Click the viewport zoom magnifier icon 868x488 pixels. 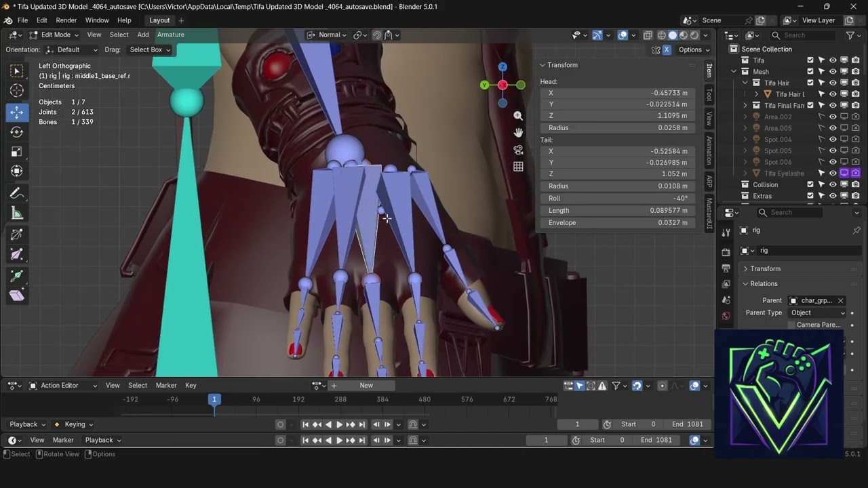(x=518, y=116)
